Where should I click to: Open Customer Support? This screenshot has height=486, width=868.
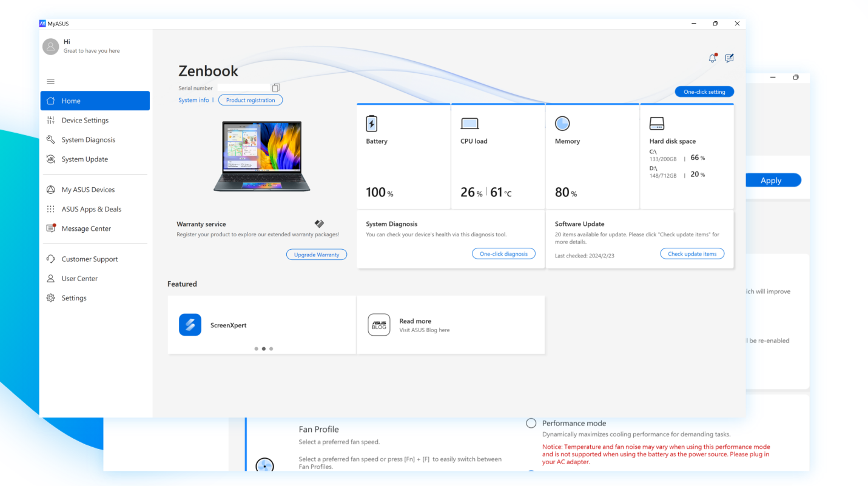coord(95,259)
